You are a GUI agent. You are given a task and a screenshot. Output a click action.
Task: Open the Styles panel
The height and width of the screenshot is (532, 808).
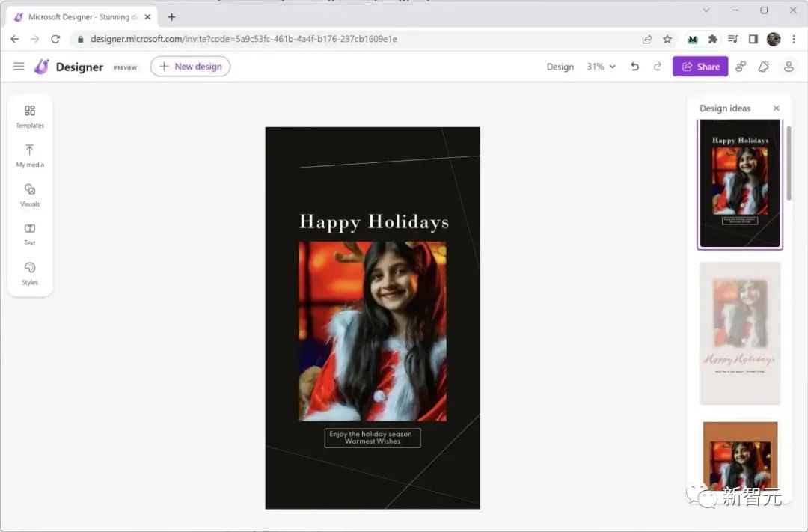[x=30, y=272]
